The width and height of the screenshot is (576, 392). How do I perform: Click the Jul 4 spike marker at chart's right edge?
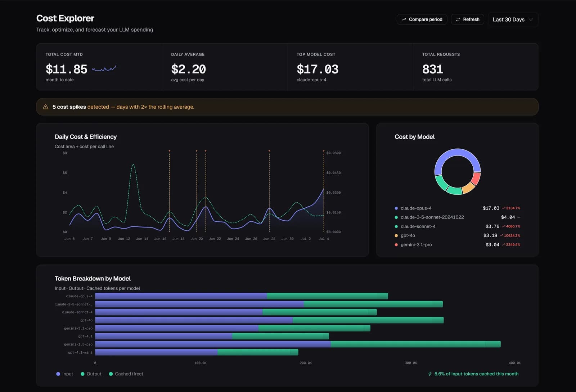pyautogui.click(x=324, y=151)
